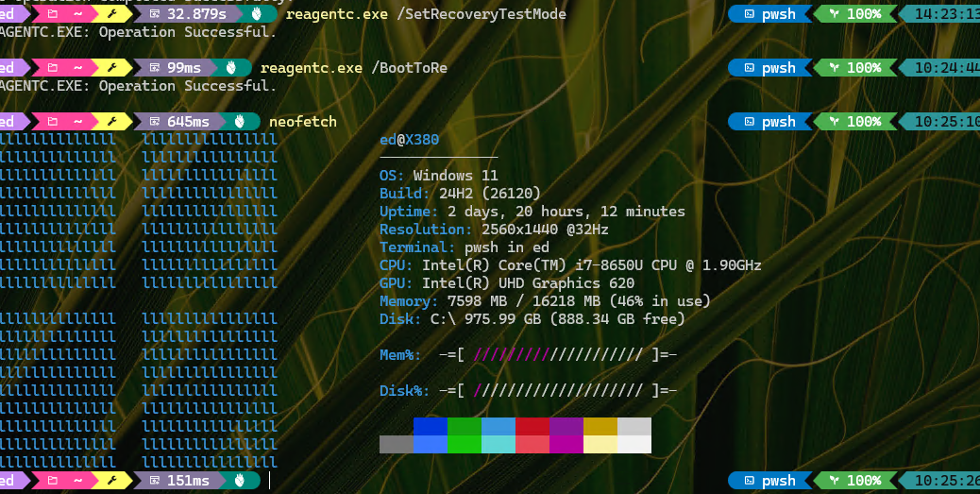Click 'Terminal: pwsh in ed' line
Image resolution: width=980 pixels, height=494 pixels.
pyautogui.click(x=465, y=247)
